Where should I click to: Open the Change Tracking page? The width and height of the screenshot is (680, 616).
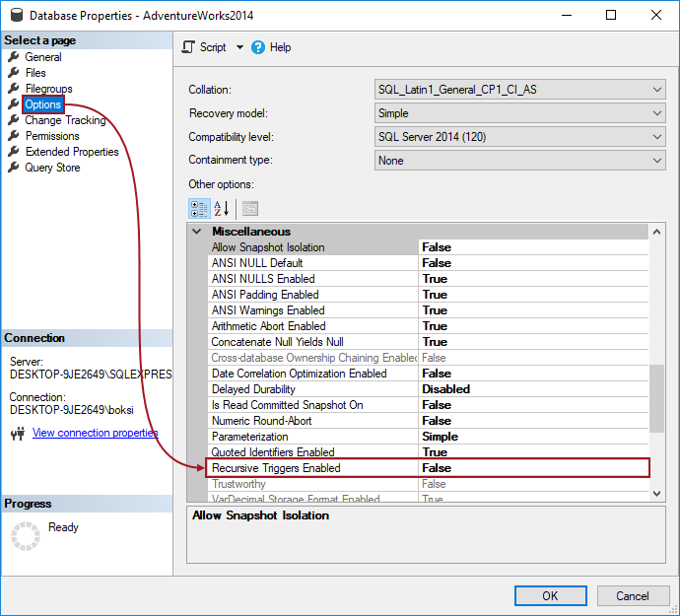pyautogui.click(x=65, y=120)
